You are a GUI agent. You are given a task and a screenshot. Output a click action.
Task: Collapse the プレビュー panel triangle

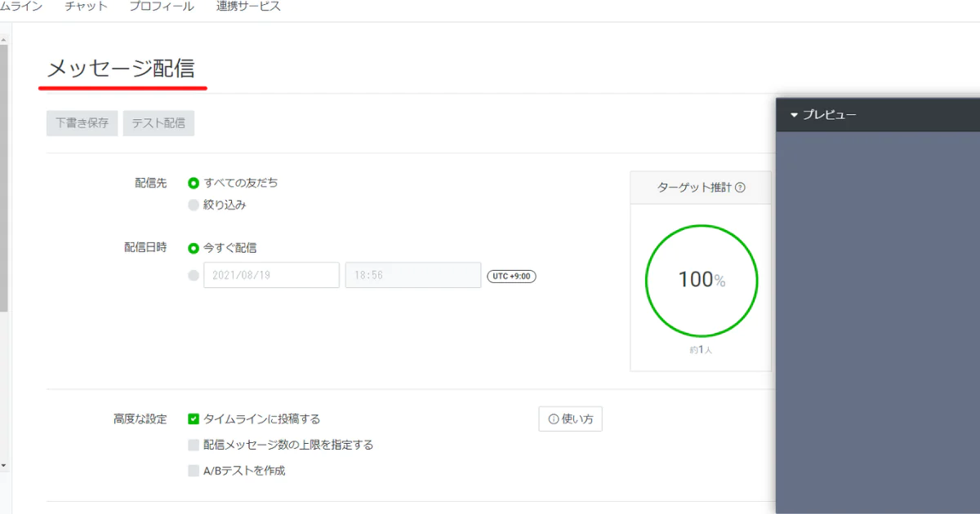click(794, 115)
